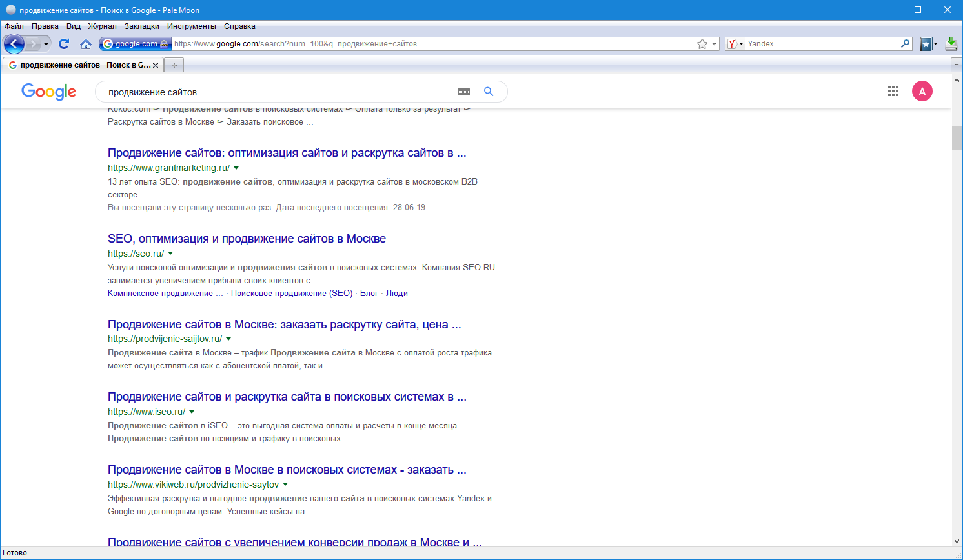Open 'Продвижение сайтов в Москве: заказать раскрутку сайта'

284,325
